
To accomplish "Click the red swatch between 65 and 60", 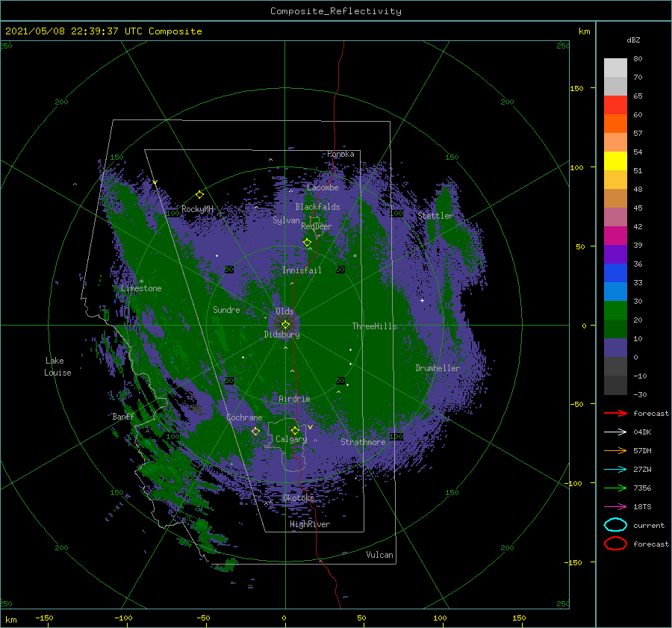I will (615, 105).
